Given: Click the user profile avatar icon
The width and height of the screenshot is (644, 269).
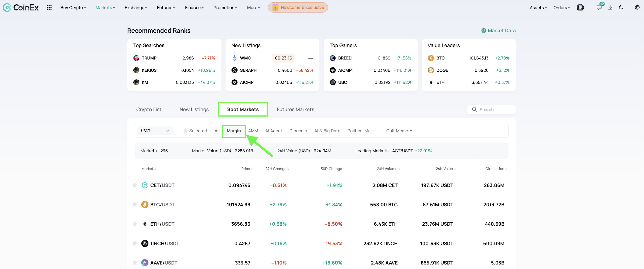Looking at the screenshot, I should [580, 7].
